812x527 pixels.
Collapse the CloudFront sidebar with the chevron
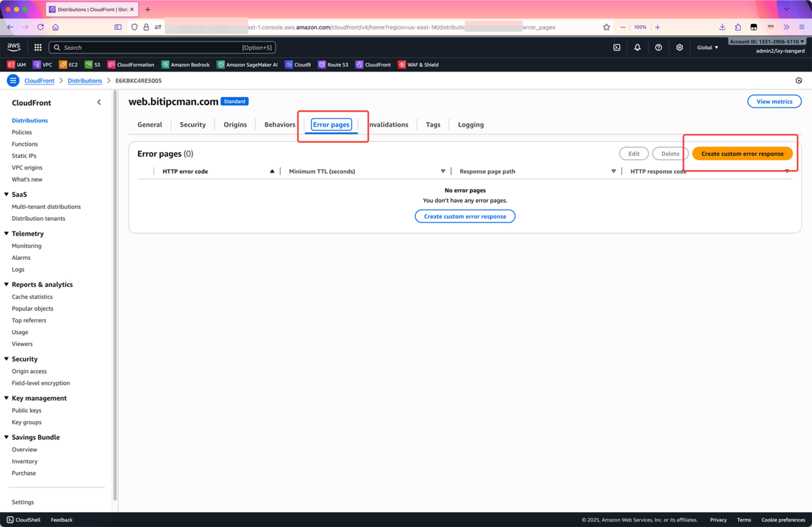point(99,102)
